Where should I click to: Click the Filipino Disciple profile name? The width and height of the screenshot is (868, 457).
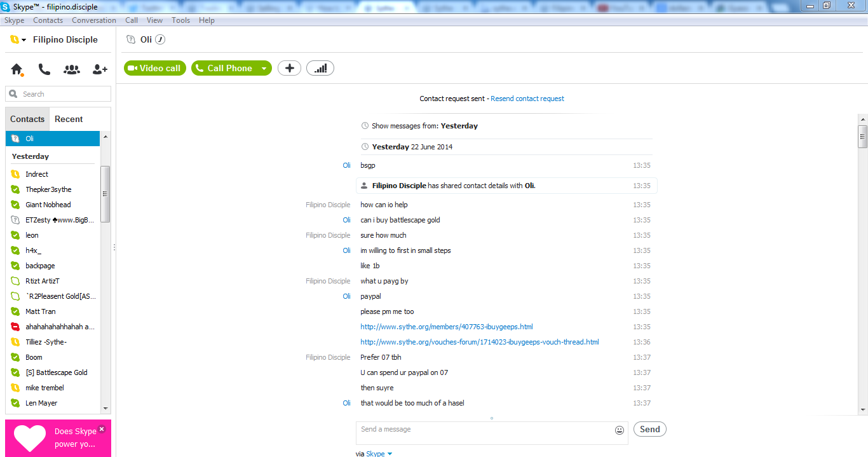pyautogui.click(x=65, y=39)
